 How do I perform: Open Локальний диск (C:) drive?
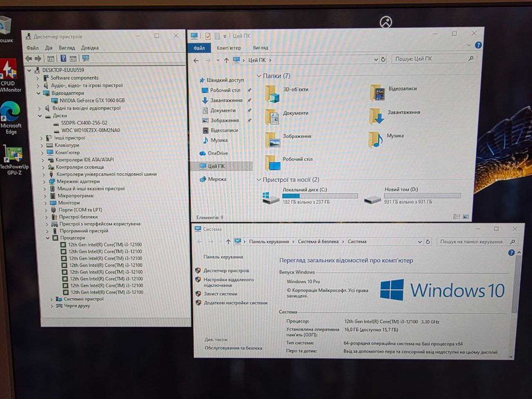click(310, 196)
